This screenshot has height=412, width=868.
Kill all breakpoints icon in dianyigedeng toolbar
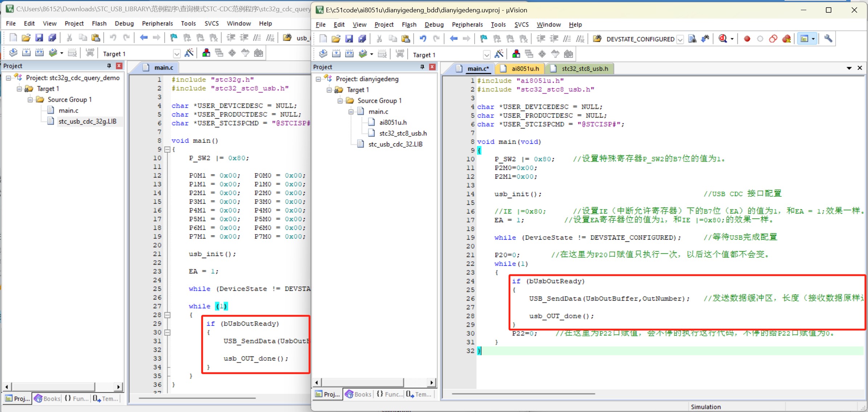(x=786, y=39)
